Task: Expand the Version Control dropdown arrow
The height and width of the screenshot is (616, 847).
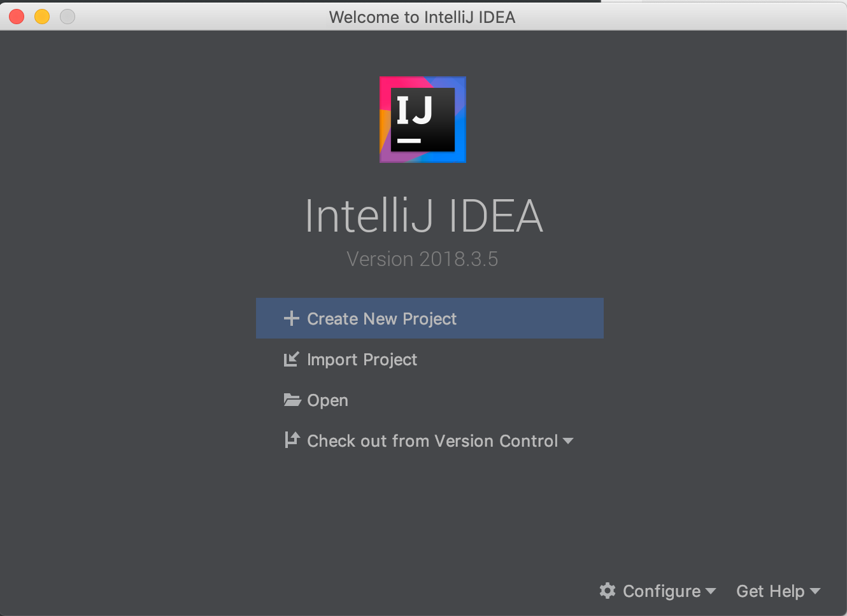Action: click(x=568, y=441)
